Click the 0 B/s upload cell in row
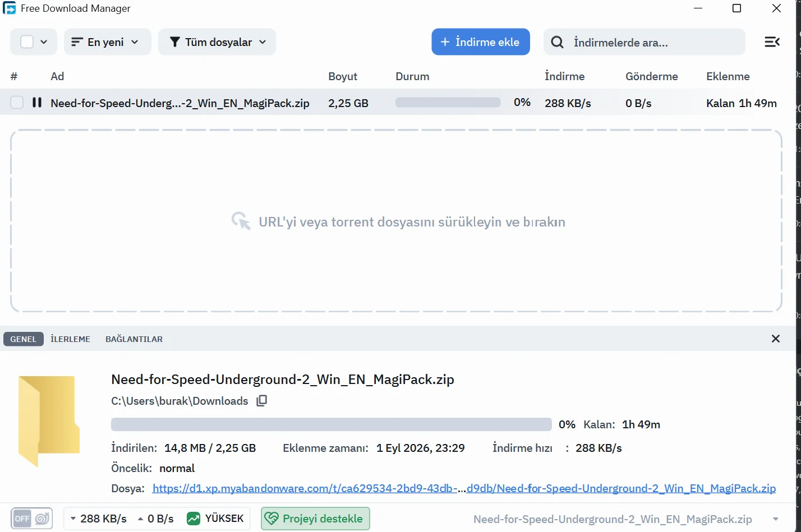The height and width of the screenshot is (532, 801). [x=638, y=103]
